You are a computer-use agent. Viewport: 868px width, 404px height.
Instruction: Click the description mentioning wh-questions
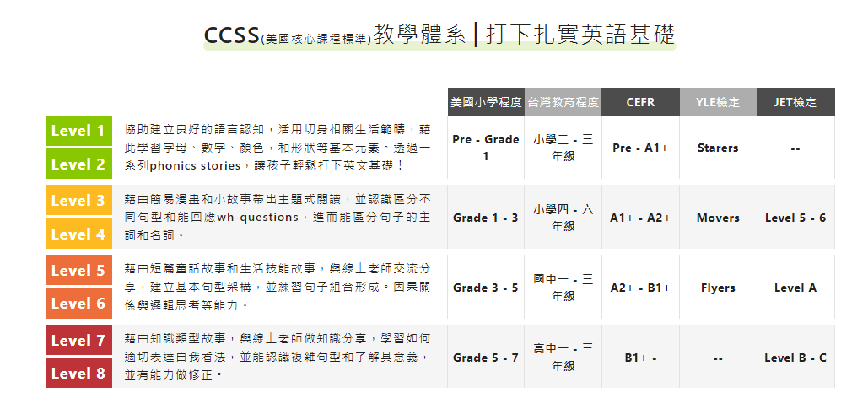coord(278,218)
